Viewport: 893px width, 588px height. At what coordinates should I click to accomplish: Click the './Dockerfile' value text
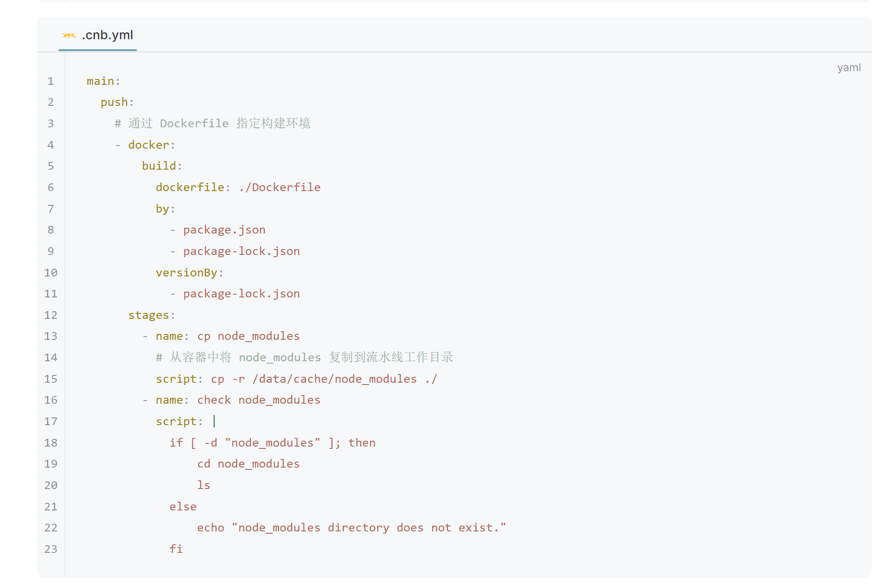[x=279, y=187]
